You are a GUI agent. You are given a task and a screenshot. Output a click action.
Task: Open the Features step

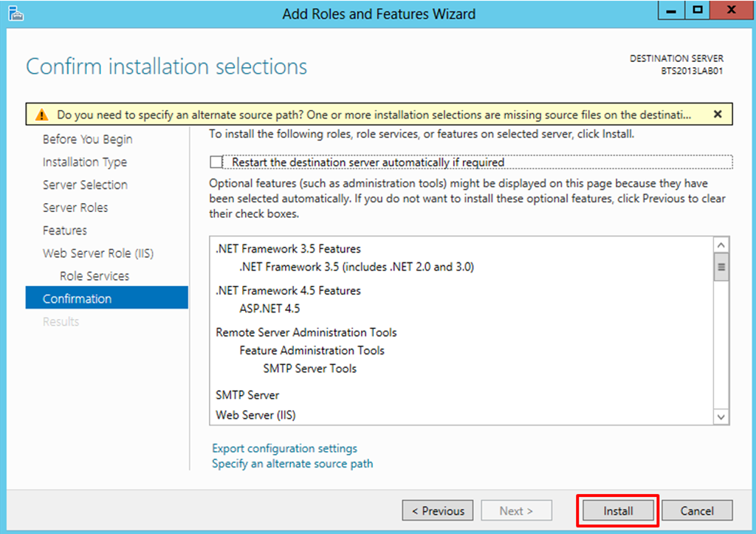tap(65, 231)
